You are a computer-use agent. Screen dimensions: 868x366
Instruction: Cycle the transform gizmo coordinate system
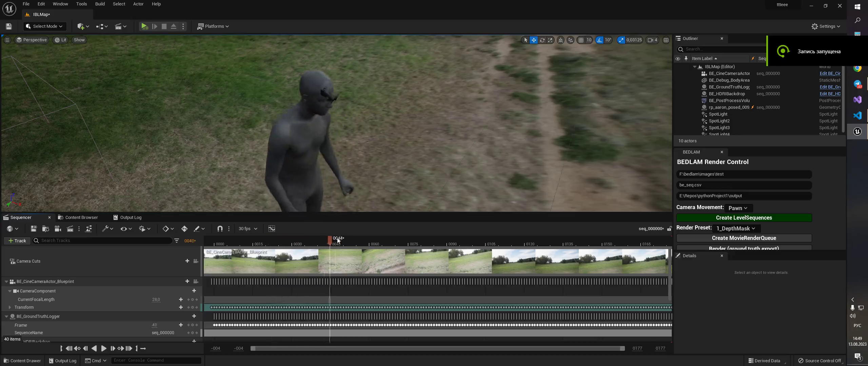coord(560,40)
